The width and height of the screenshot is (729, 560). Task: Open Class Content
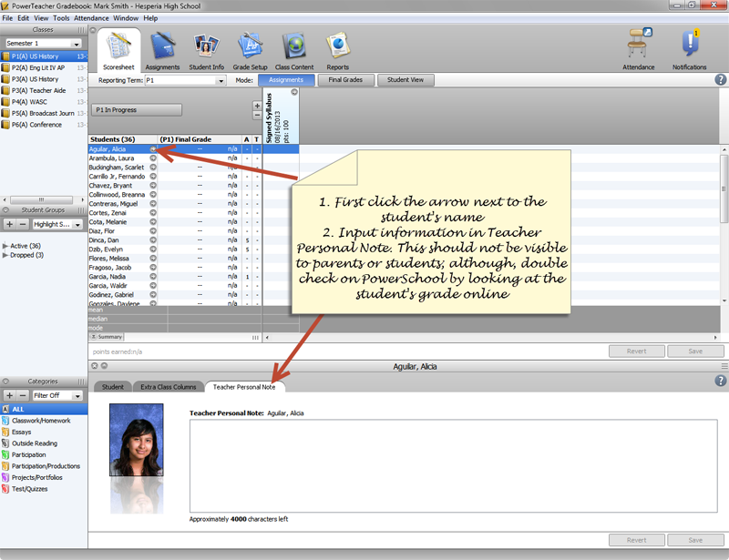pos(294,50)
